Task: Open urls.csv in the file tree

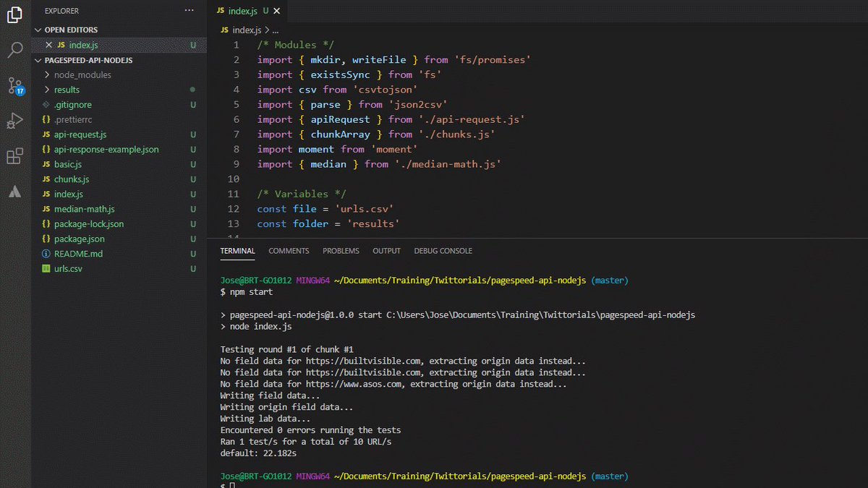Action: [68, 269]
